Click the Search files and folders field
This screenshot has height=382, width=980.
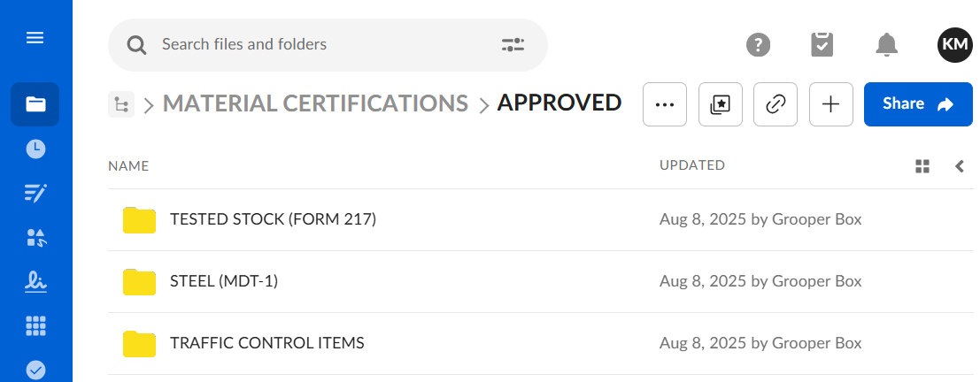click(319, 44)
